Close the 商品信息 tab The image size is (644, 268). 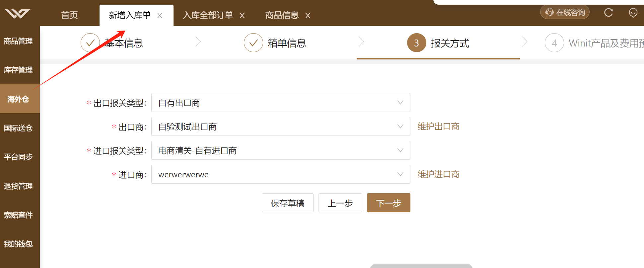(308, 16)
